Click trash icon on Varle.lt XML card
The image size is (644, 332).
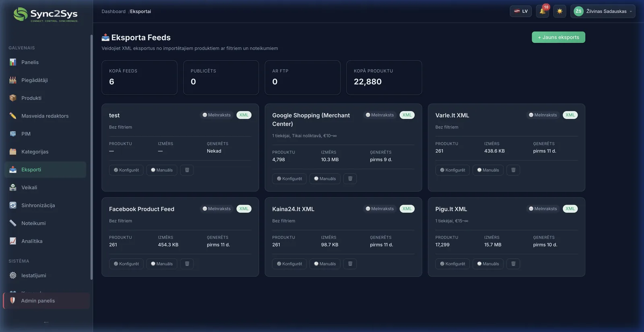(513, 170)
